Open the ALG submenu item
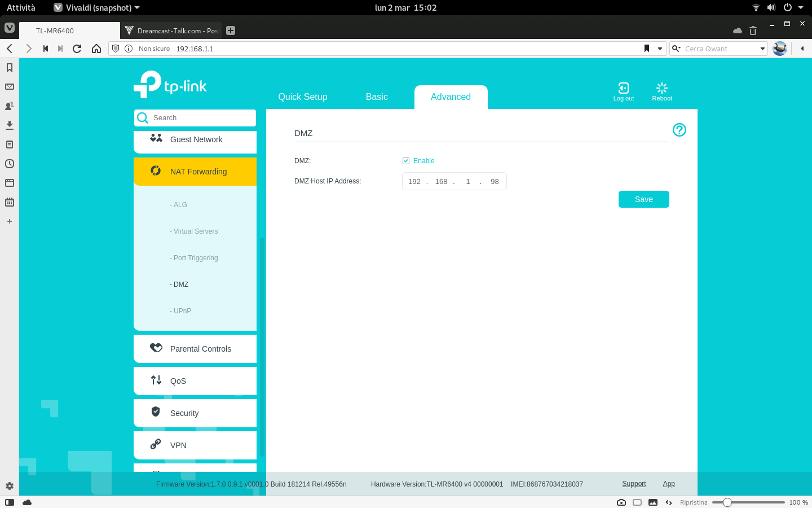812x508 pixels. pos(178,205)
